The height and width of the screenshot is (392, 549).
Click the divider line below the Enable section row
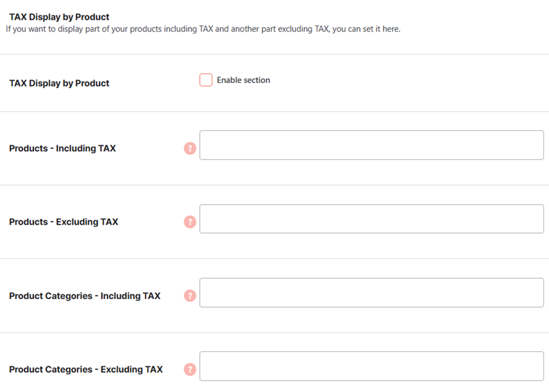click(274, 112)
